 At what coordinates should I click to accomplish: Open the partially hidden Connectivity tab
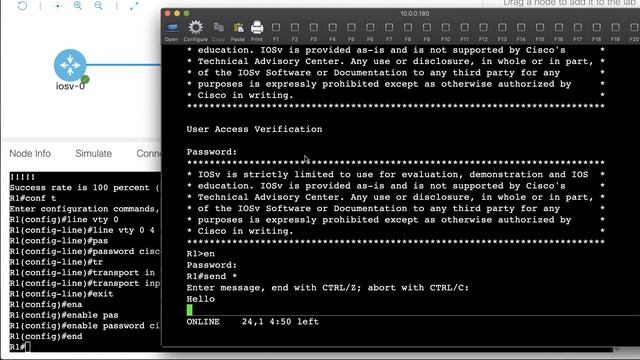pos(149,153)
